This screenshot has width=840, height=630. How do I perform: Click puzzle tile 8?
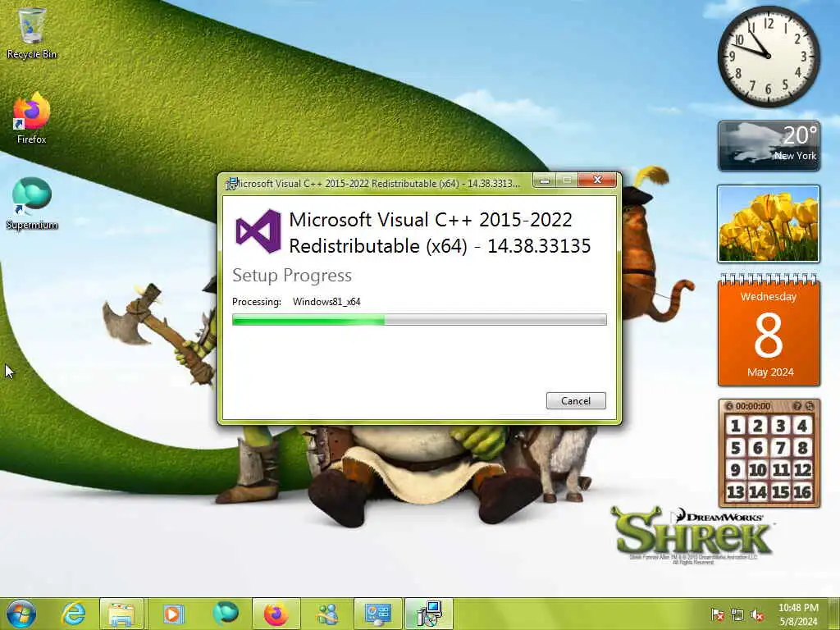coord(802,447)
